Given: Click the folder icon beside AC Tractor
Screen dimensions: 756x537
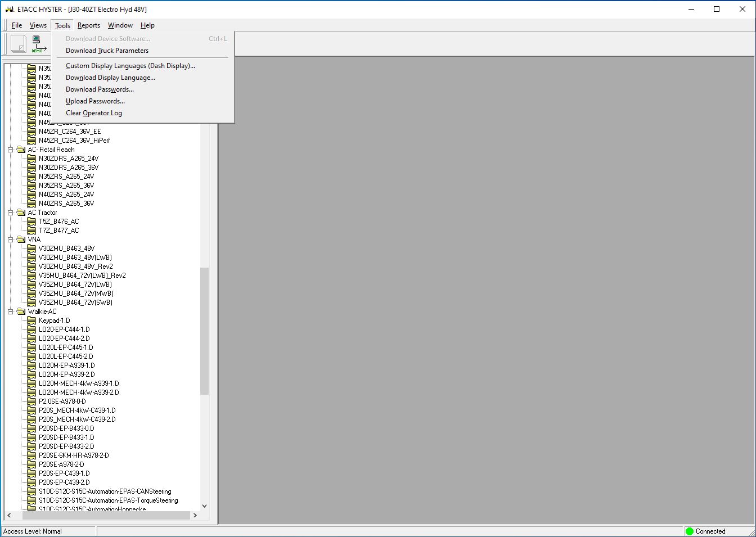Looking at the screenshot, I should click(21, 213).
